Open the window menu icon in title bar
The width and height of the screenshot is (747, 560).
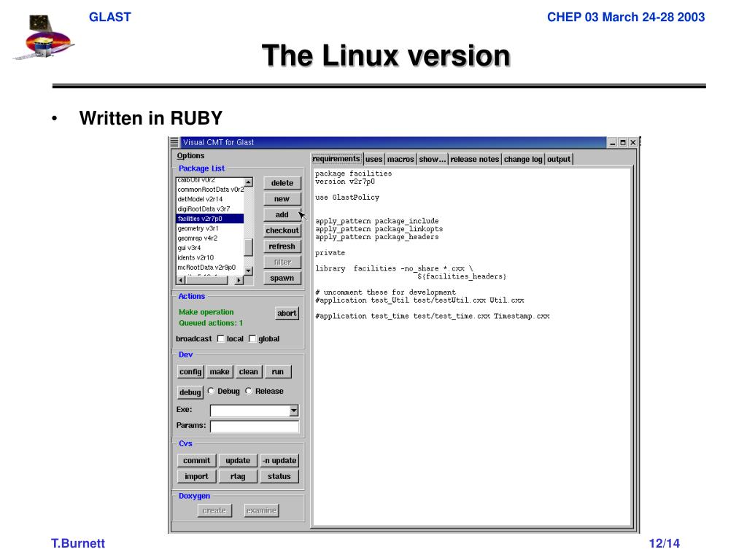(x=174, y=142)
